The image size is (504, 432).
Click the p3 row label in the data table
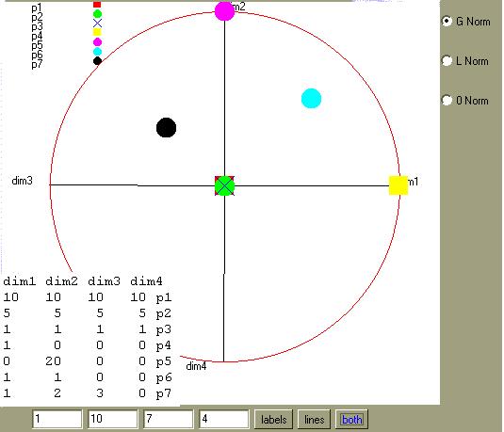(x=164, y=329)
